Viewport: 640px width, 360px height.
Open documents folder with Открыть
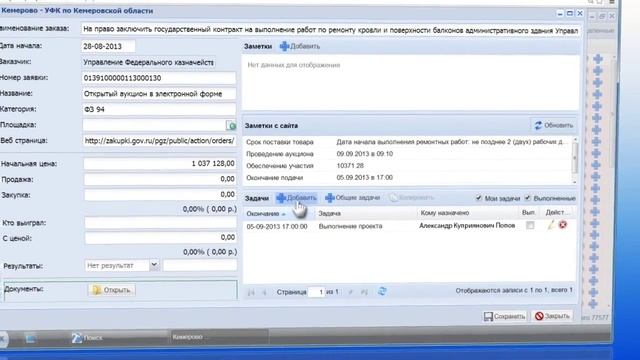112,290
